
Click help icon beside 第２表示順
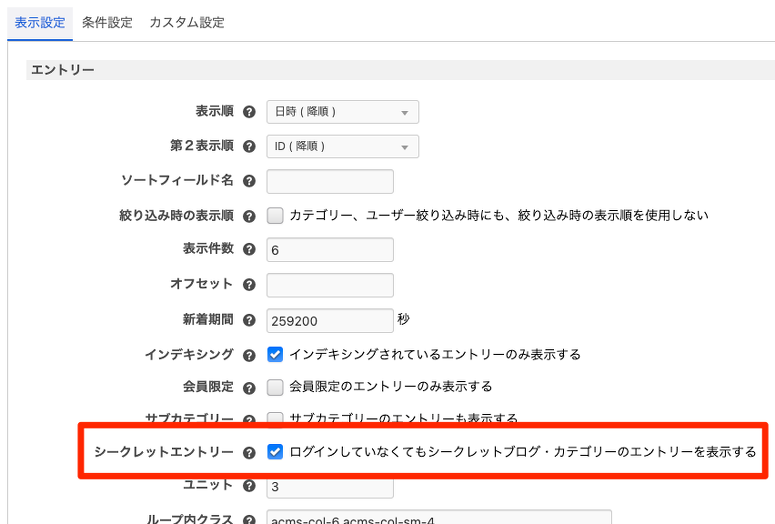coord(249,146)
